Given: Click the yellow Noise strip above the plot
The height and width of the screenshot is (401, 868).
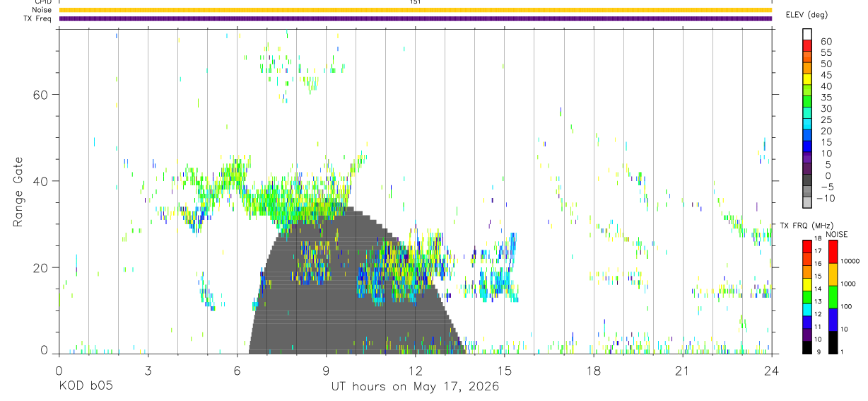Looking at the screenshot, I should (x=415, y=10).
